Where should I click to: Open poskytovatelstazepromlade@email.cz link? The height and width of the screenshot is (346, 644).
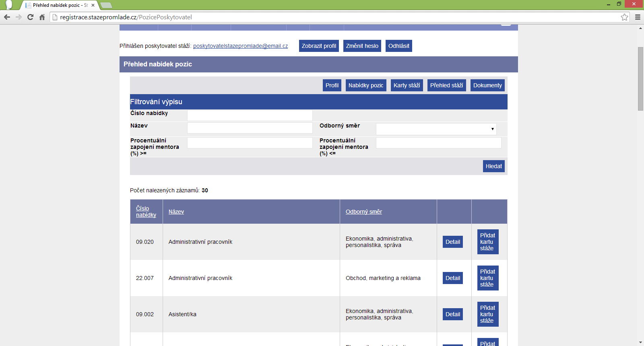[241, 46]
